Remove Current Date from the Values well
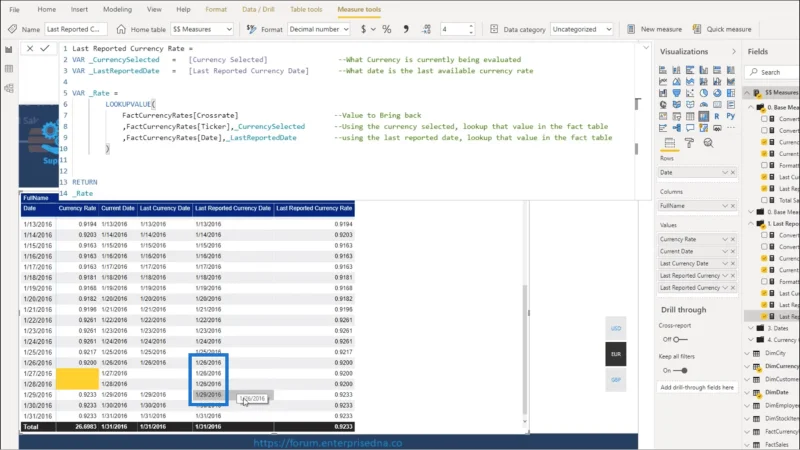Viewport: 800px width, 450px height. (x=733, y=252)
